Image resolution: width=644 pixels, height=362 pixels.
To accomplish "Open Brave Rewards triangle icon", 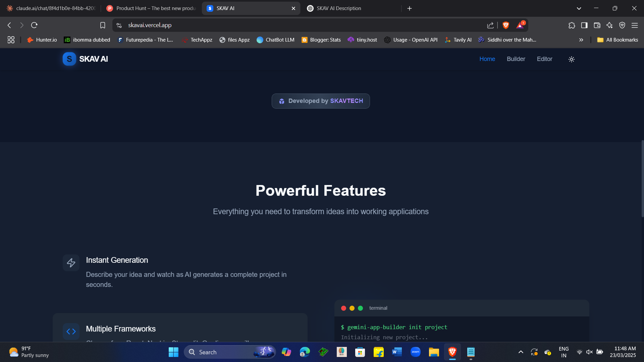I will (x=520, y=25).
